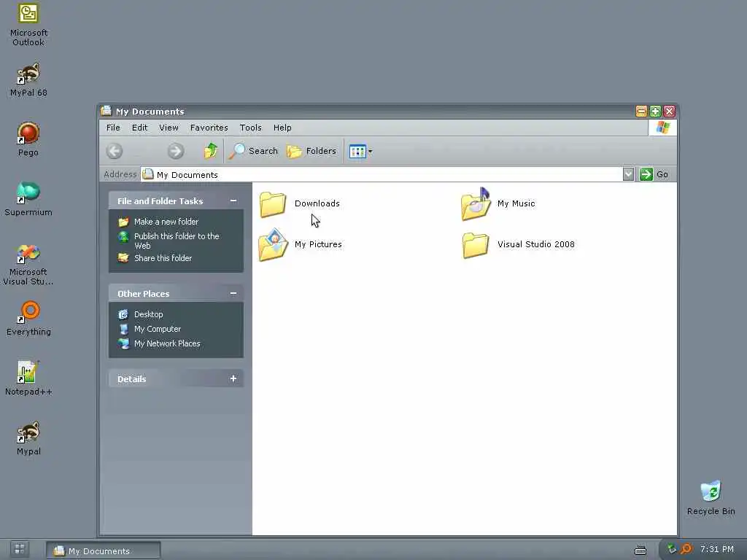Image resolution: width=747 pixels, height=560 pixels.
Task: Open My Computer from Other Places
Action: [x=158, y=329]
